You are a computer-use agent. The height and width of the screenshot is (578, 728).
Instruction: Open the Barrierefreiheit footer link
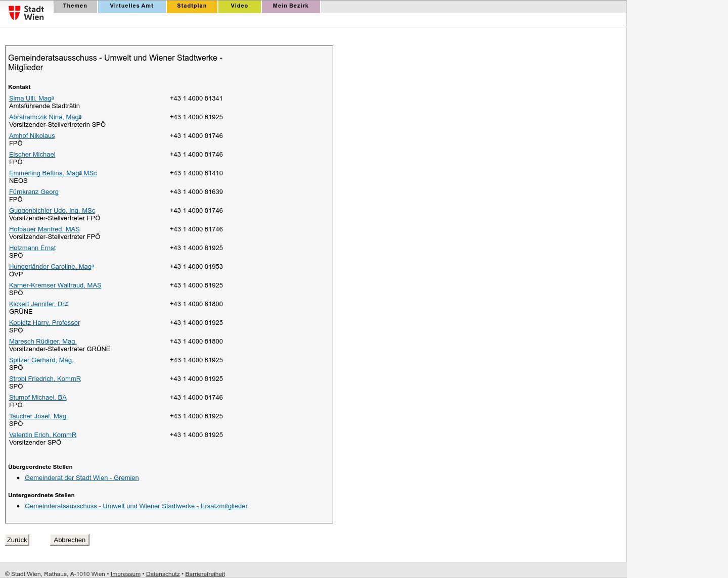click(x=205, y=574)
